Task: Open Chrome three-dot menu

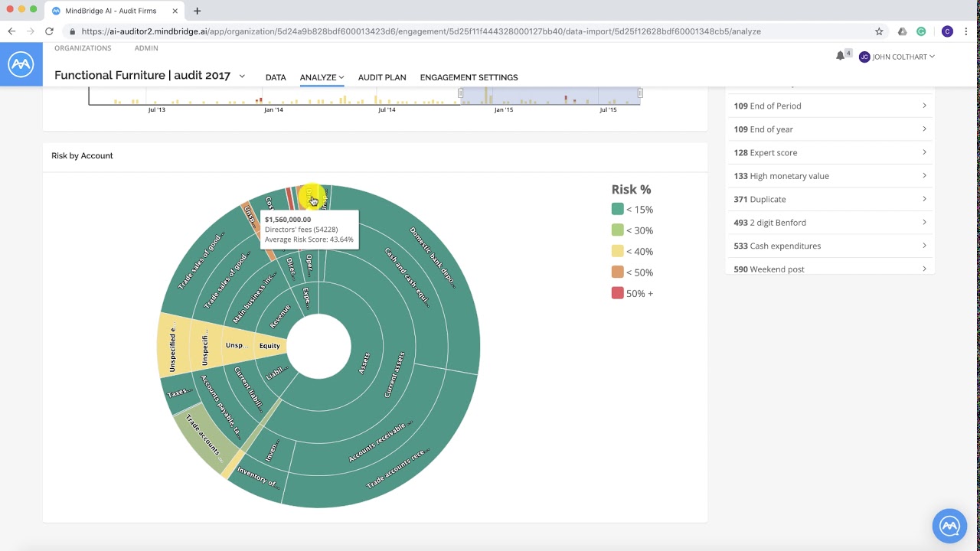Action: point(968,31)
